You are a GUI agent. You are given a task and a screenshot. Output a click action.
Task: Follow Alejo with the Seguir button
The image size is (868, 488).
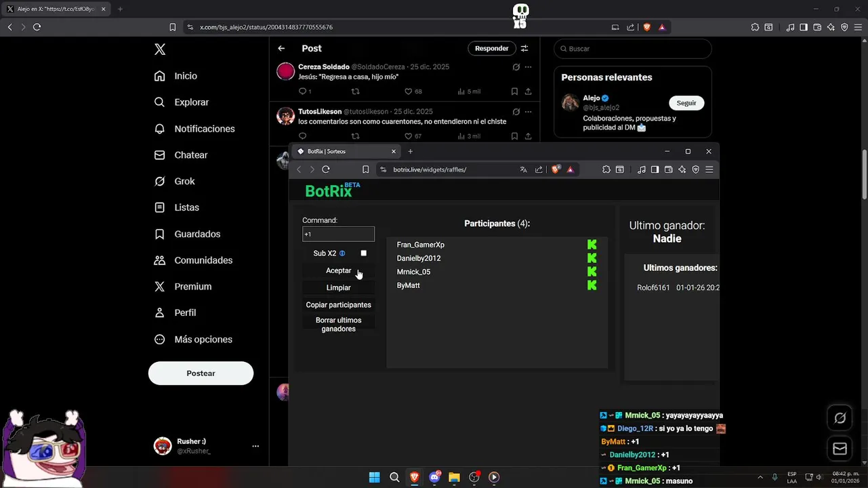686,103
